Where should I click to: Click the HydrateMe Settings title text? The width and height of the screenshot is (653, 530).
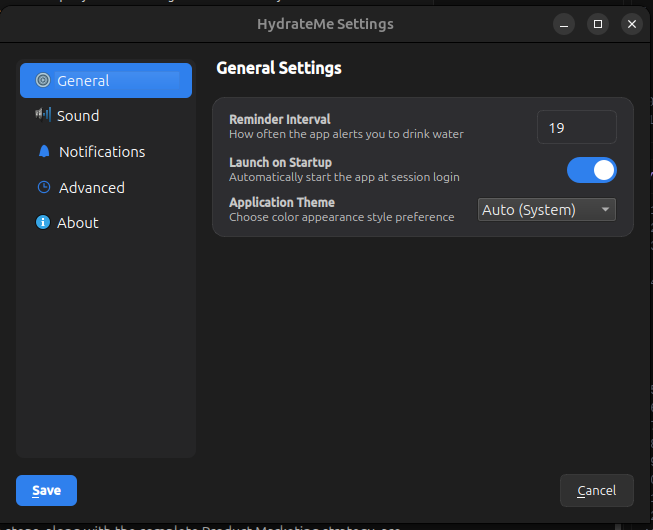[x=325, y=24]
